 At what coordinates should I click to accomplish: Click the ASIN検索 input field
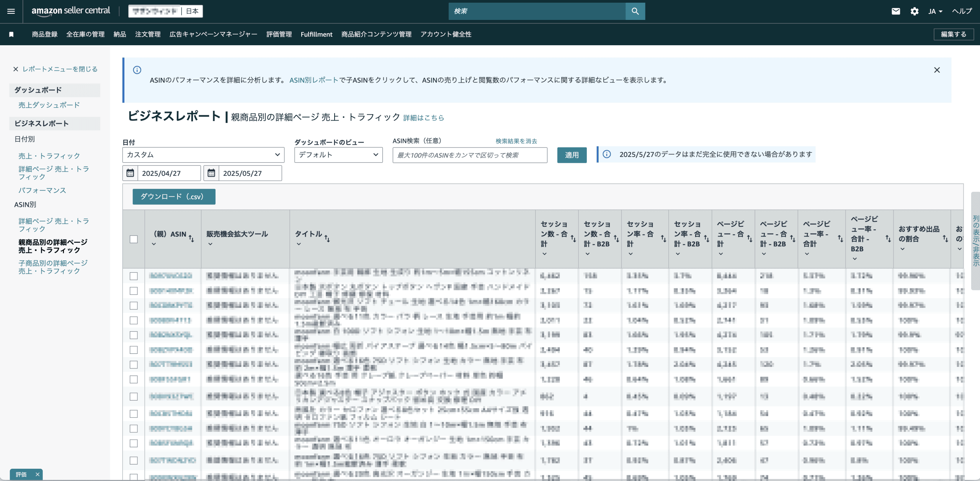pos(470,155)
